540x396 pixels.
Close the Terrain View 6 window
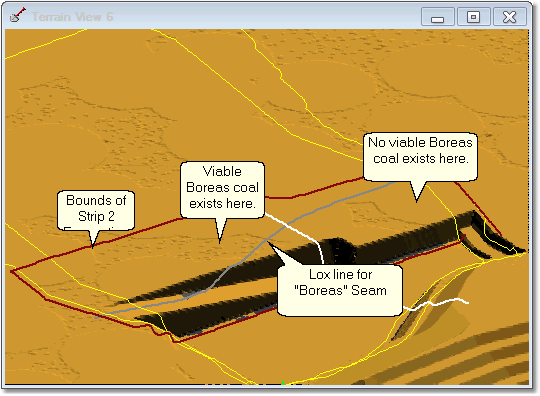[x=510, y=17]
